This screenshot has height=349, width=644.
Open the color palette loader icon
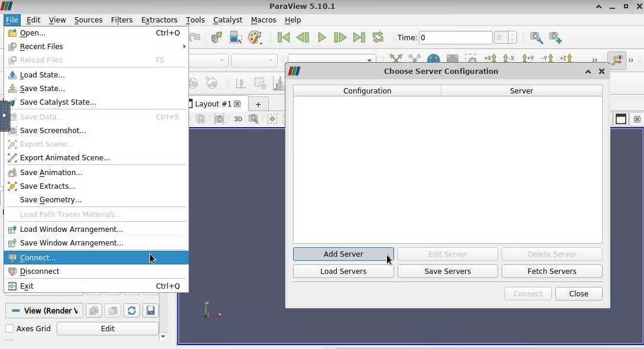[x=255, y=37]
